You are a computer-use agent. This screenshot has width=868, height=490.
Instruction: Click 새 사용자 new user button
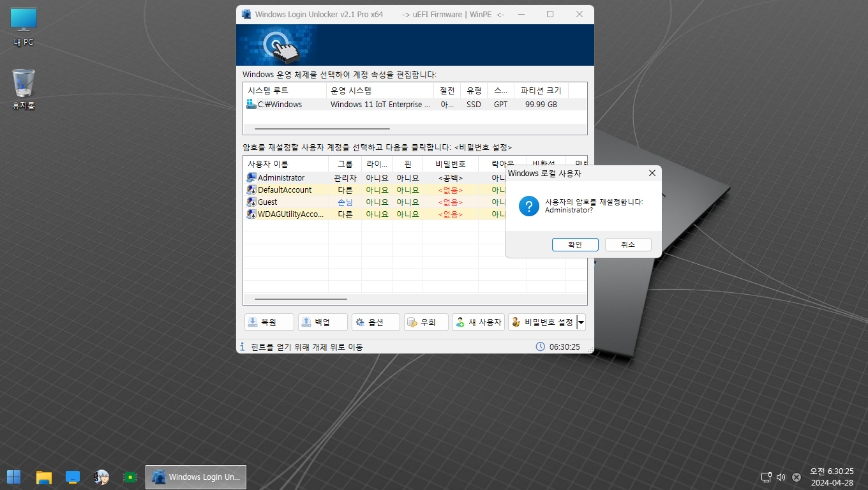tap(478, 322)
